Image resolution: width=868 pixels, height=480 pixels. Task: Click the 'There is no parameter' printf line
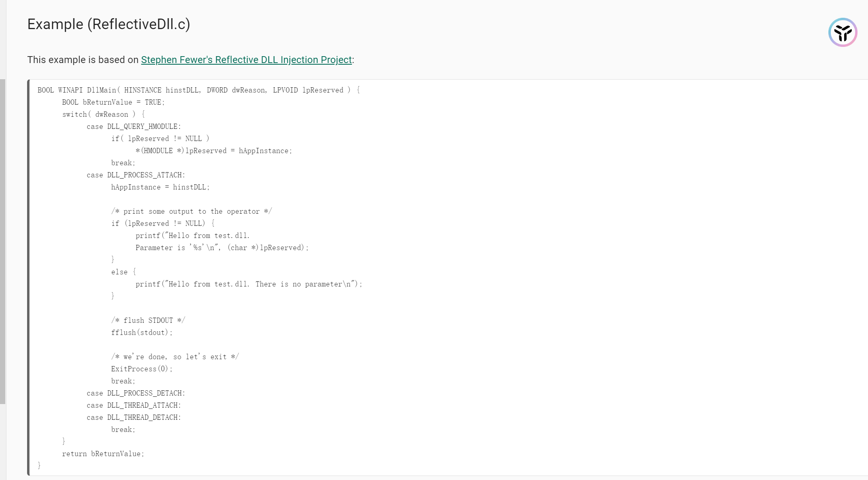249,284
